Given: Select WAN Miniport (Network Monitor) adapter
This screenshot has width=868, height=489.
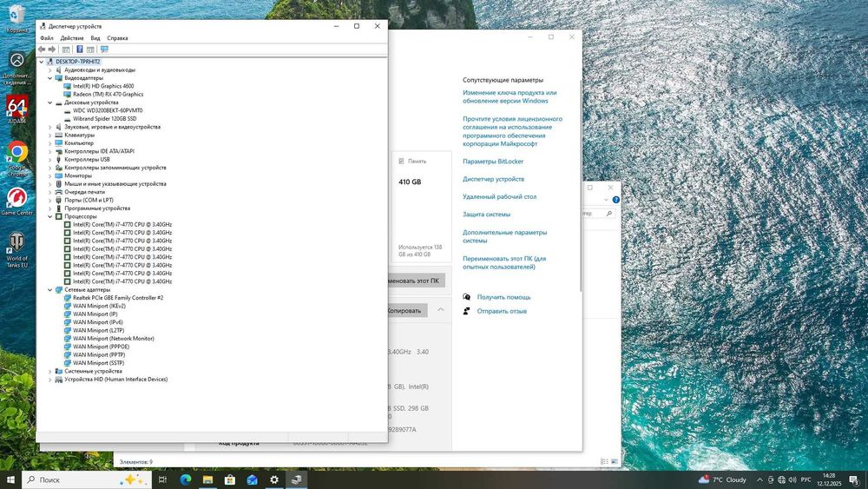Looking at the screenshot, I should 114,339.
